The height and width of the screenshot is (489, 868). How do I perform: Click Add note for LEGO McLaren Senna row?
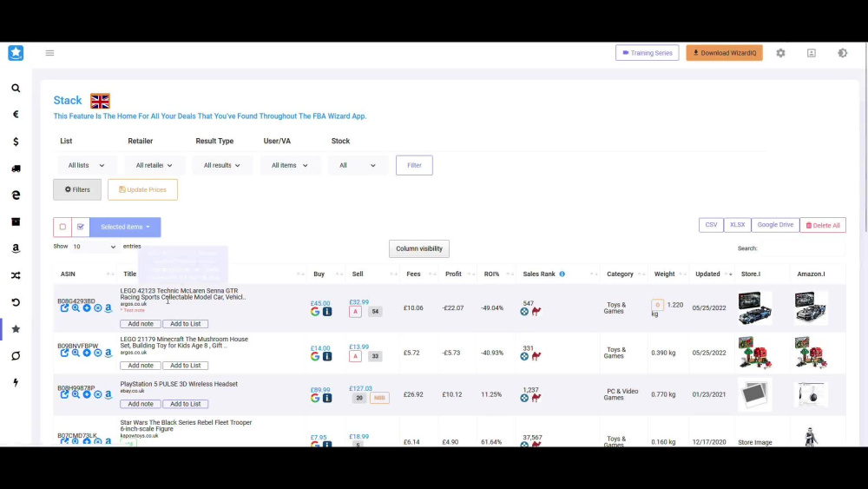point(141,324)
